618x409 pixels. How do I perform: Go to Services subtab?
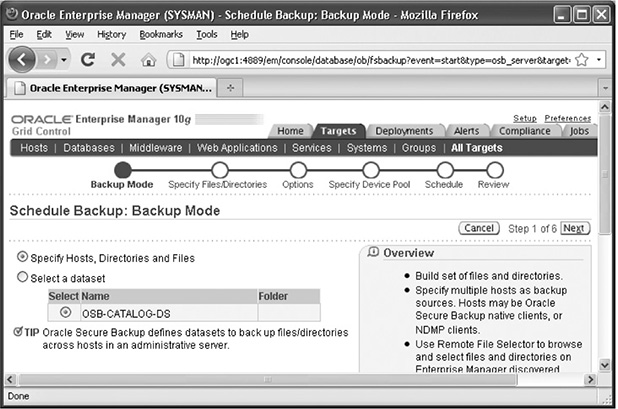tap(312, 148)
